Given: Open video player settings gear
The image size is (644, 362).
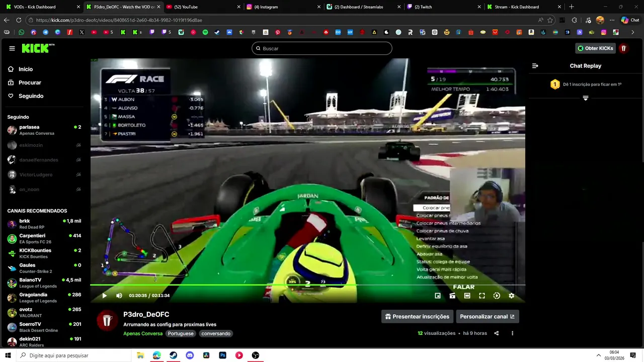Looking at the screenshot, I should point(511,296).
